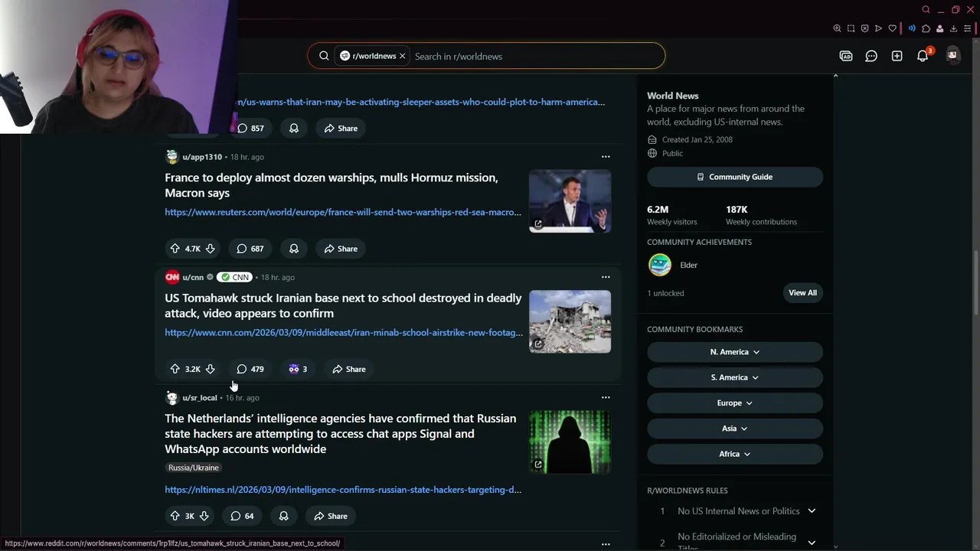This screenshot has height=551, width=980.
Task: Open the browser downloads icon
Action: click(953, 28)
